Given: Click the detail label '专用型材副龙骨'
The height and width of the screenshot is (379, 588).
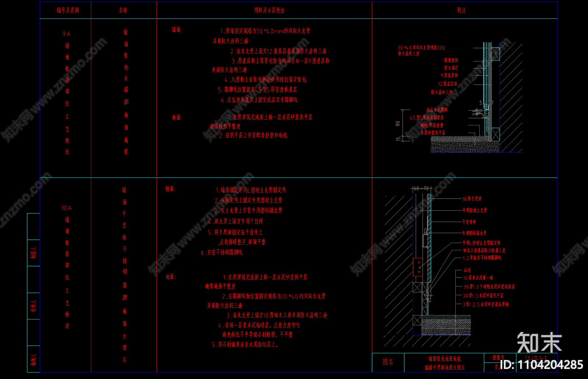Looking at the screenshot, I should (x=475, y=233).
